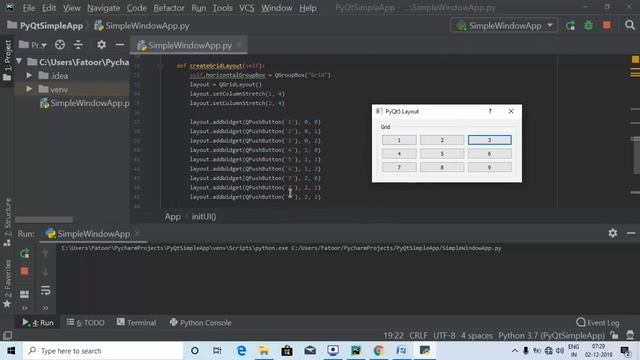640x360 pixels.
Task: Click the Search Everywhere magnifier icon
Action: coord(630,25)
